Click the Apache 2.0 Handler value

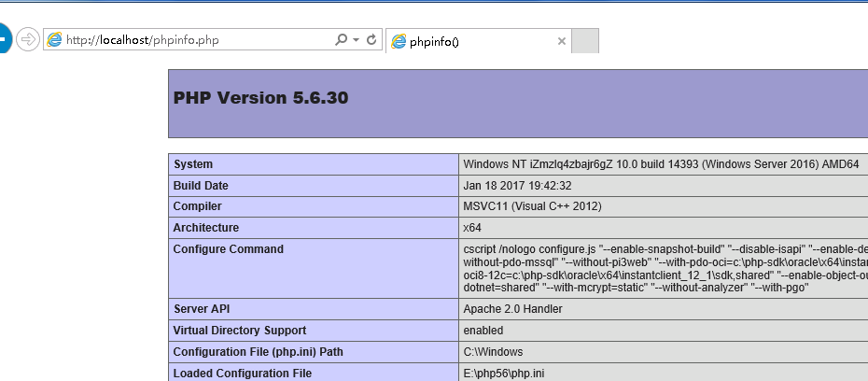pos(512,309)
